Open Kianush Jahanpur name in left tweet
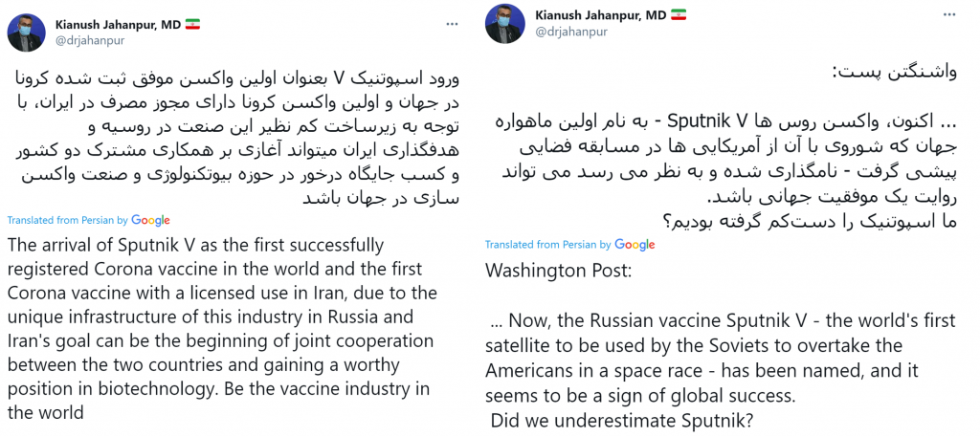Viewport: 980px width, 437px height. (116, 25)
